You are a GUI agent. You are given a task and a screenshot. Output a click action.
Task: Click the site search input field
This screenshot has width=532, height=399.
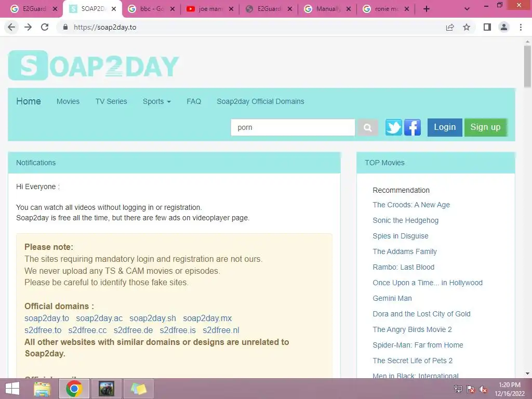tap(293, 128)
